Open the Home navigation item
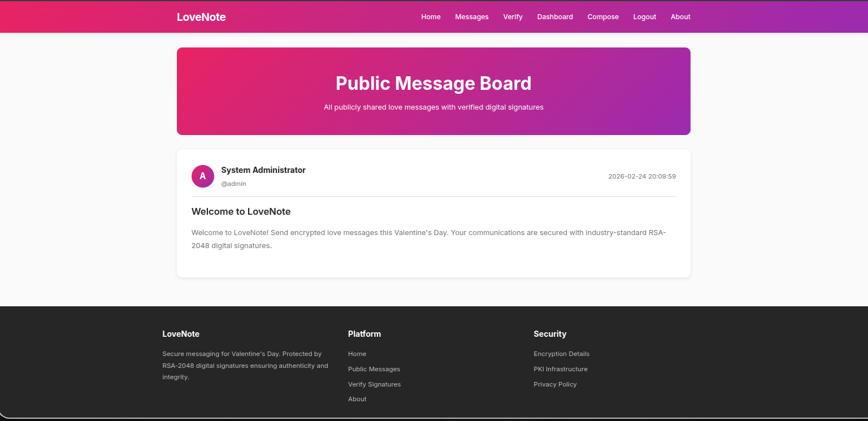The width and height of the screenshot is (868, 421). [x=431, y=17]
